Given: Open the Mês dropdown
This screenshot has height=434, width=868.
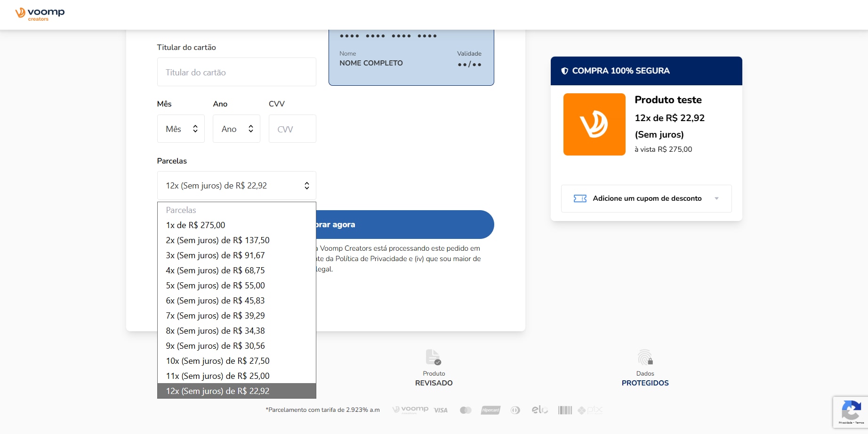Looking at the screenshot, I should click(x=181, y=129).
